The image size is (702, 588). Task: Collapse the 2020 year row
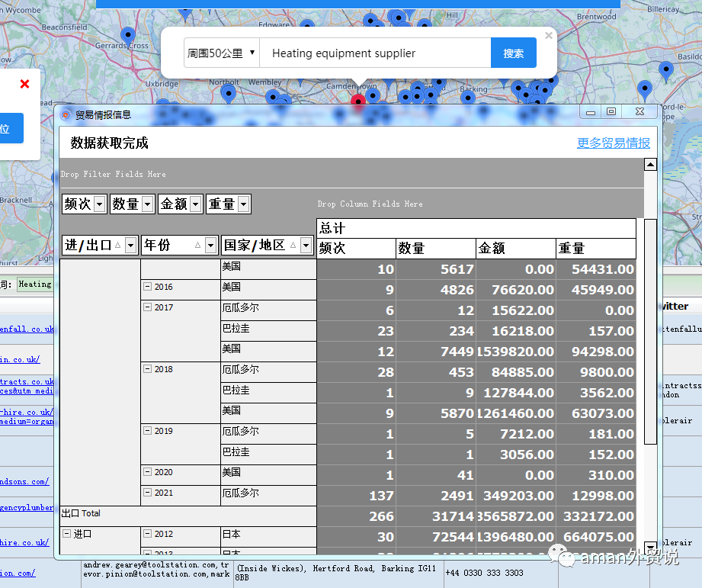[x=147, y=471]
